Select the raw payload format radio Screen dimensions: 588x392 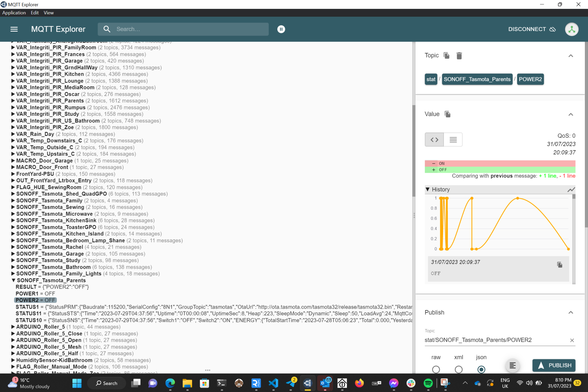coord(436,369)
